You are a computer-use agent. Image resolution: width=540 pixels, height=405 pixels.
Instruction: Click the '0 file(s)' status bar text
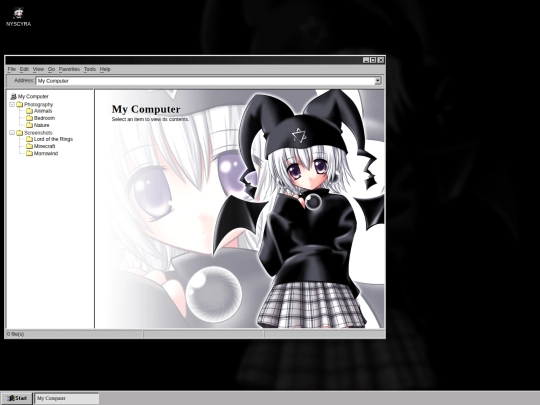[15, 334]
